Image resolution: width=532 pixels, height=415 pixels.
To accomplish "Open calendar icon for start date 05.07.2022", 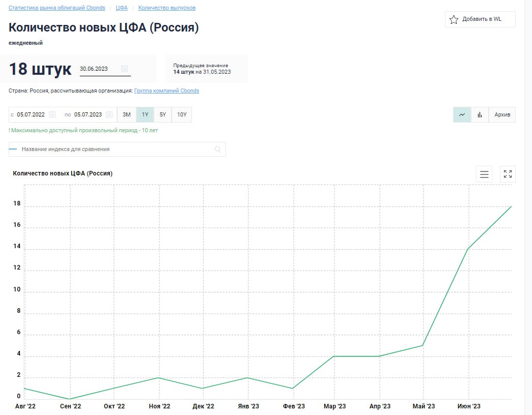I will (x=52, y=114).
